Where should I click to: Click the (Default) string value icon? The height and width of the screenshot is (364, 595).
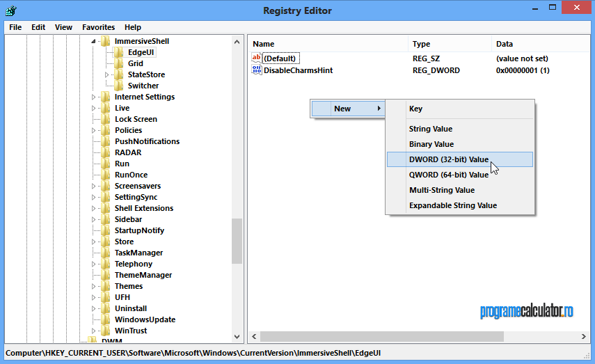coord(257,58)
